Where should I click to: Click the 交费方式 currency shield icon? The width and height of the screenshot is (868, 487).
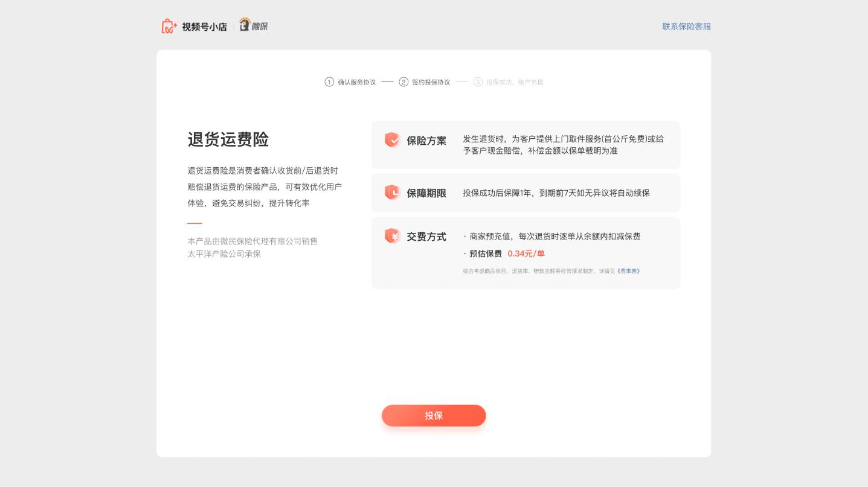point(393,236)
